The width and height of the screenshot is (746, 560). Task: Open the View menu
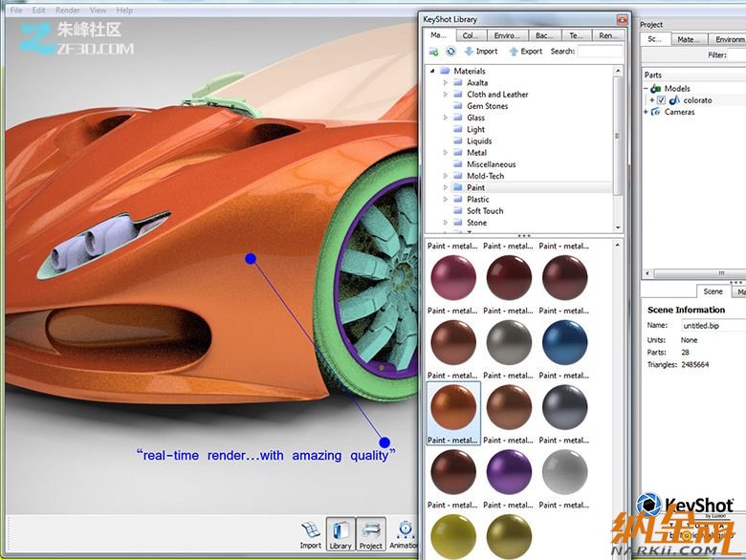coord(98,10)
